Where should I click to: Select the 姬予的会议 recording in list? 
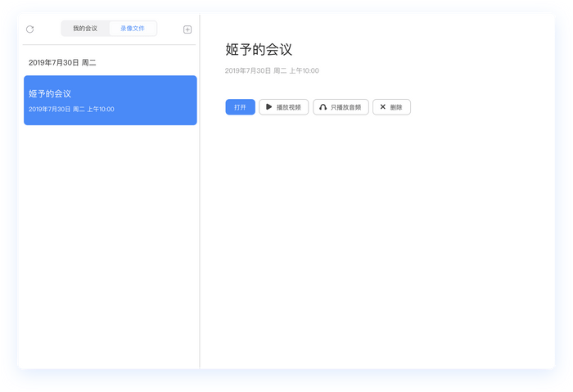111,100
